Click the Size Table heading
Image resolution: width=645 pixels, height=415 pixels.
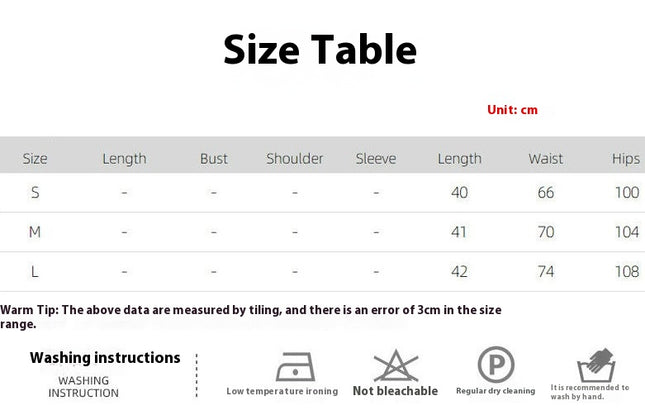coord(320,50)
